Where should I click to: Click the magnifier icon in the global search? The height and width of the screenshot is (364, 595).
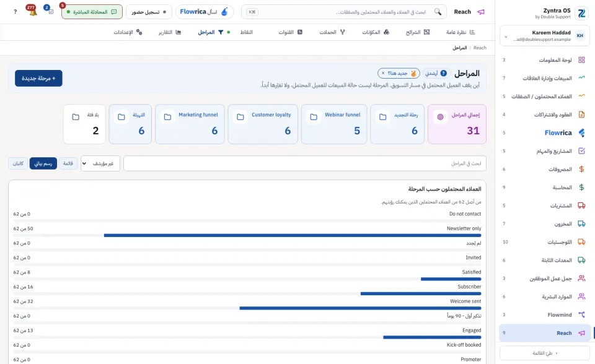[438, 12]
